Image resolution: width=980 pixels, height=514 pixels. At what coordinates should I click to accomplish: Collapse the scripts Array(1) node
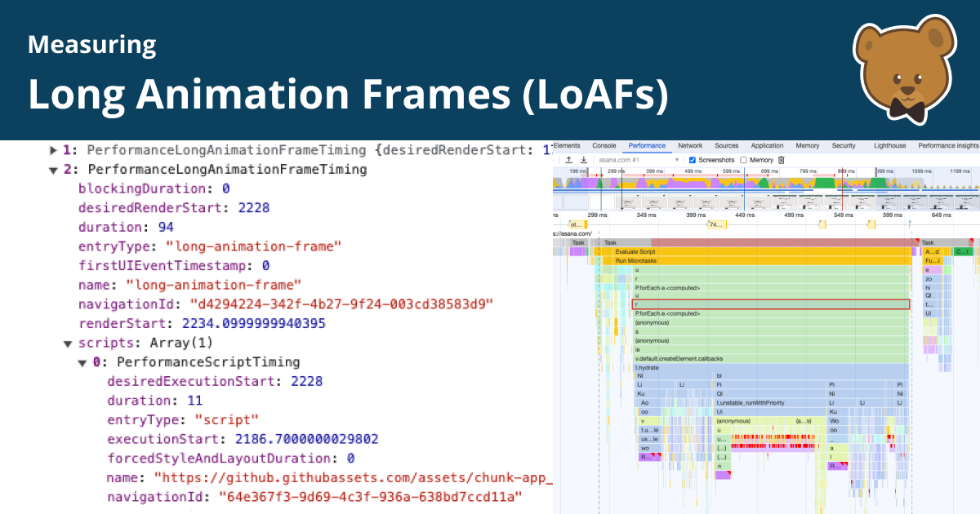coord(67,343)
